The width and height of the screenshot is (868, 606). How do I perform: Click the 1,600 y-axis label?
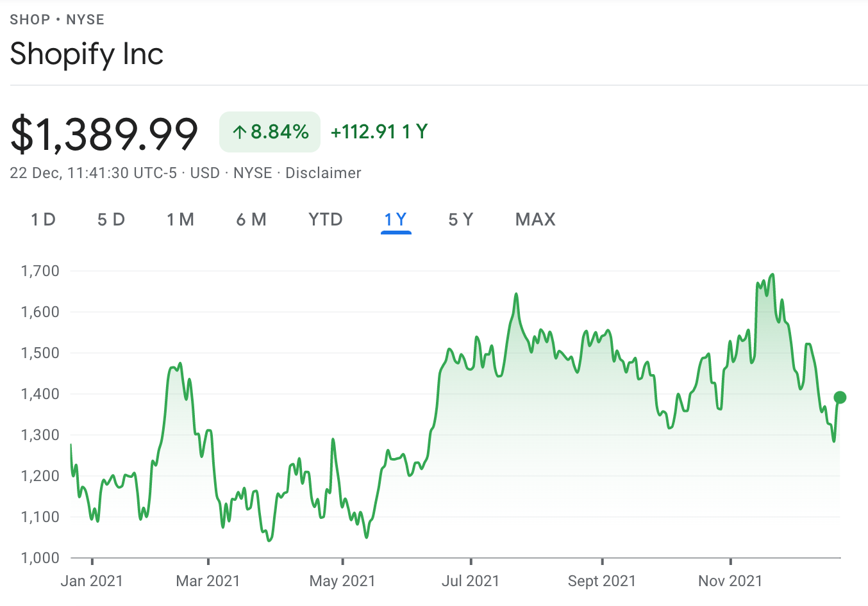click(x=40, y=312)
